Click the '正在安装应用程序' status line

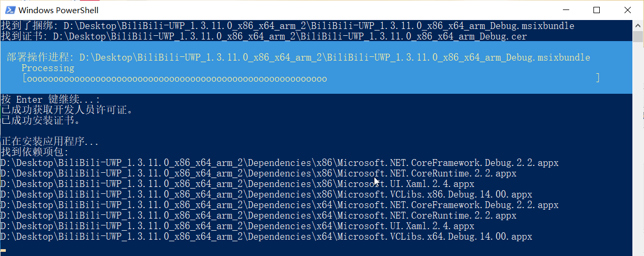tap(50, 142)
